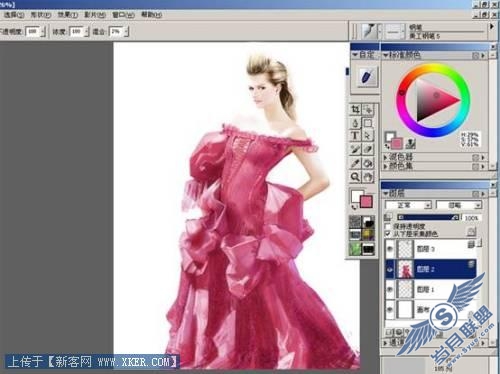Select layer 1 thumbnail in layers list
The image size is (500, 374).
pyautogui.click(x=406, y=289)
